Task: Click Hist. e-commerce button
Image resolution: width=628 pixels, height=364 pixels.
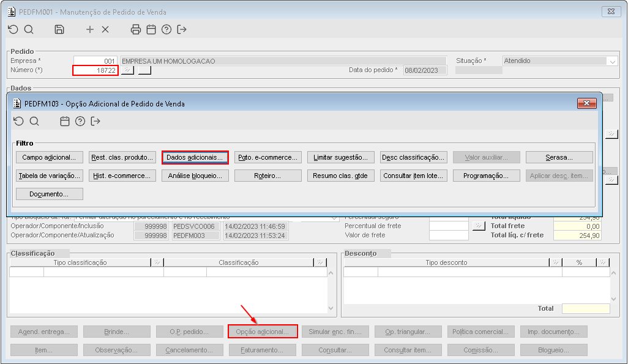Action: pyautogui.click(x=122, y=176)
